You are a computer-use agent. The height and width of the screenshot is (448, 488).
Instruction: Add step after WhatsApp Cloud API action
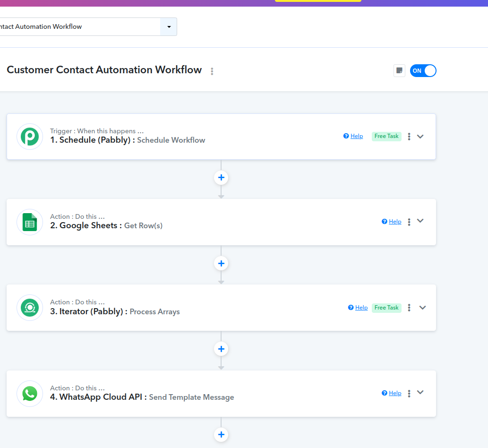(x=221, y=435)
